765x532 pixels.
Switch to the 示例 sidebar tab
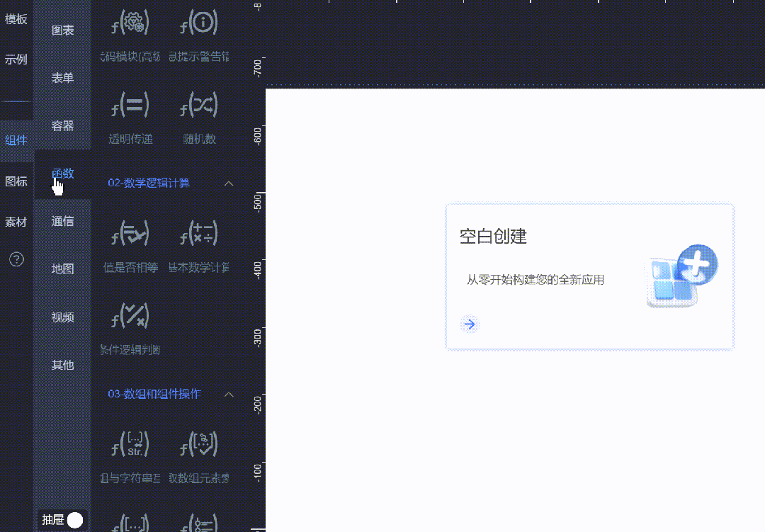pos(16,60)
